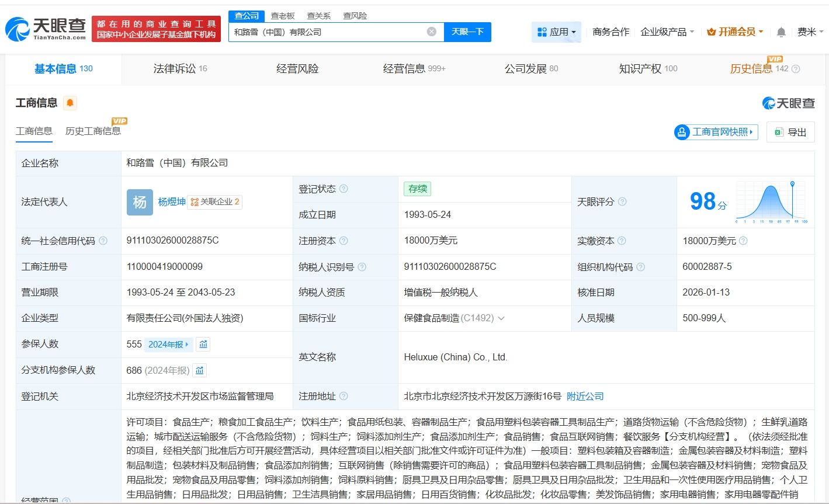Switch to the 法律诉讼 tab

[177, 68]
